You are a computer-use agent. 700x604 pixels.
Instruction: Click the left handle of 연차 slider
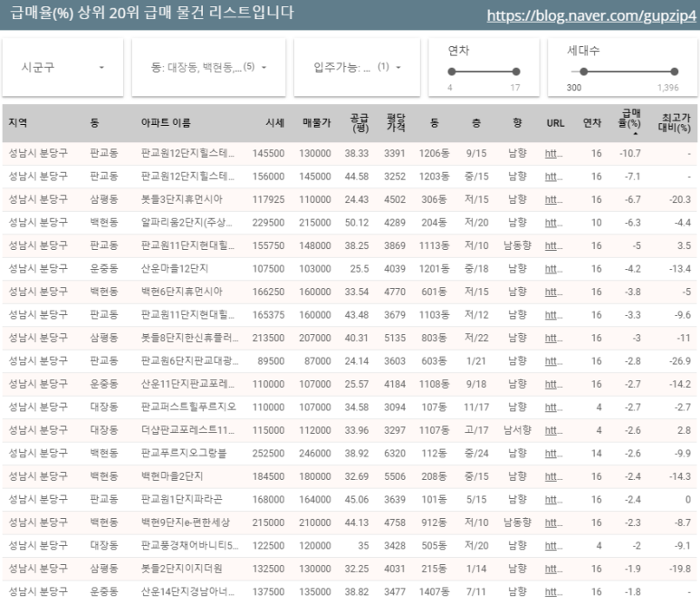coord(452,72)
